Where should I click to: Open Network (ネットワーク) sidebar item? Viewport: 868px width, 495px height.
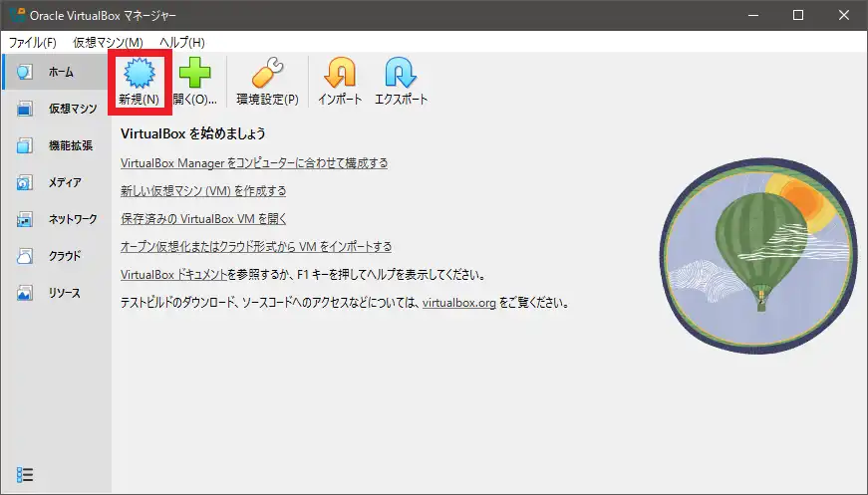coord(56,219)
